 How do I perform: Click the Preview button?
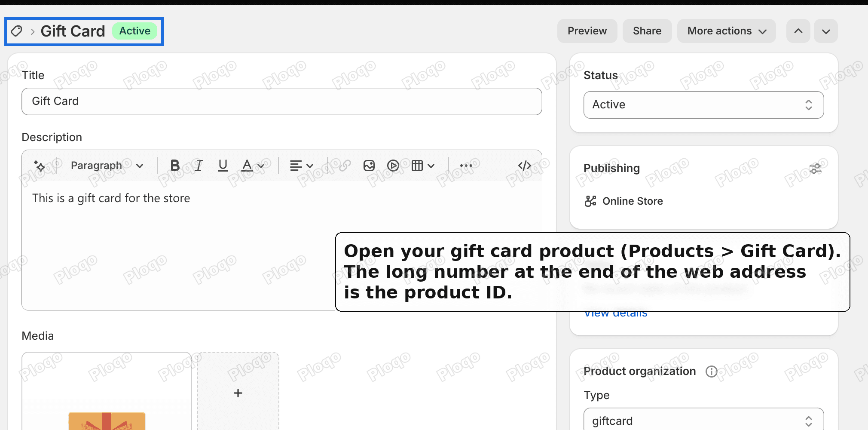coord(587,31)
